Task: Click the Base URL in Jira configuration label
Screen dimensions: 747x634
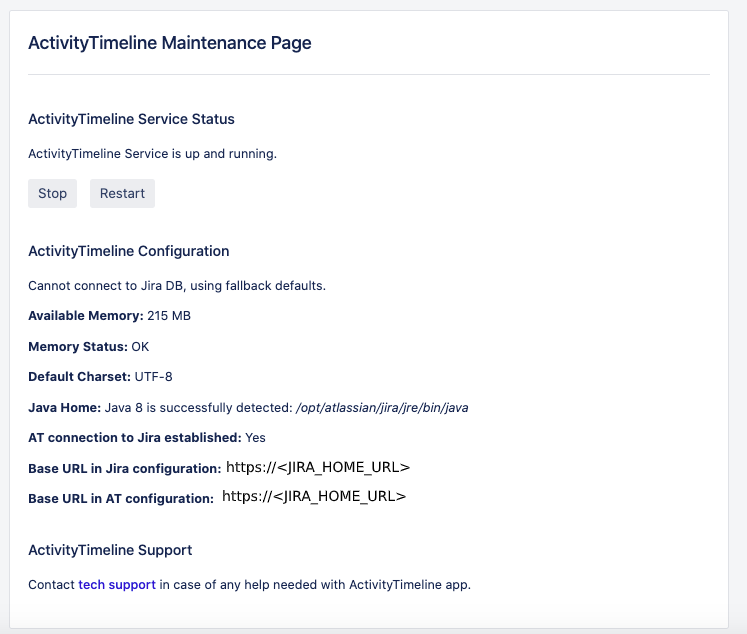Action: tap(124, 469)
